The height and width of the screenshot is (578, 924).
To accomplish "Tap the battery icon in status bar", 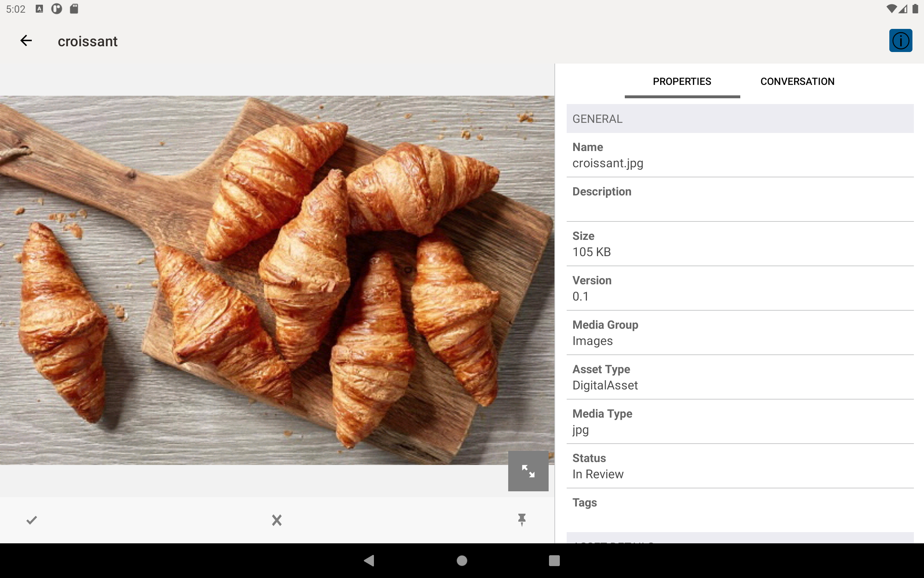I will pyautogui.click(x=915, y=9).
